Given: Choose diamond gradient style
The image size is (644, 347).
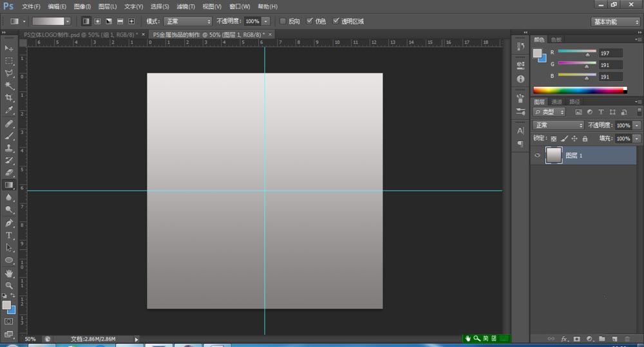Looking at the screenshot, I should tap(131, 21).
